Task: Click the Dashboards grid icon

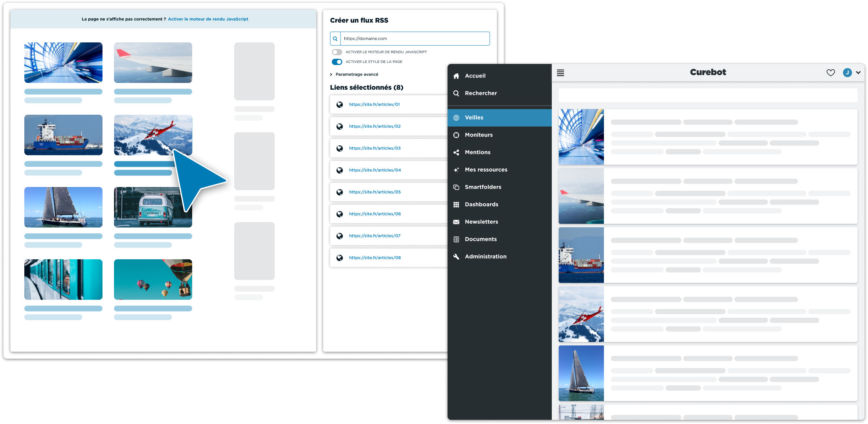Action: (x=456, y=204)
